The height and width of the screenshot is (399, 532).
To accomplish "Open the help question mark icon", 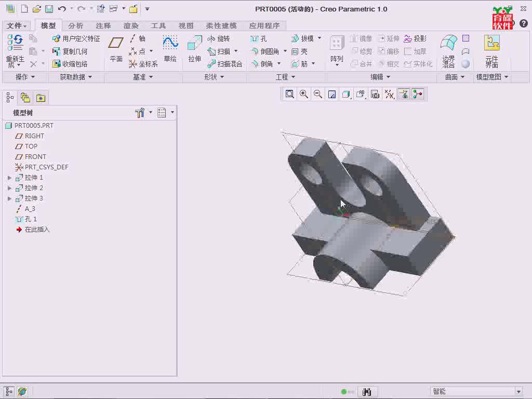I will click(524, 23).
